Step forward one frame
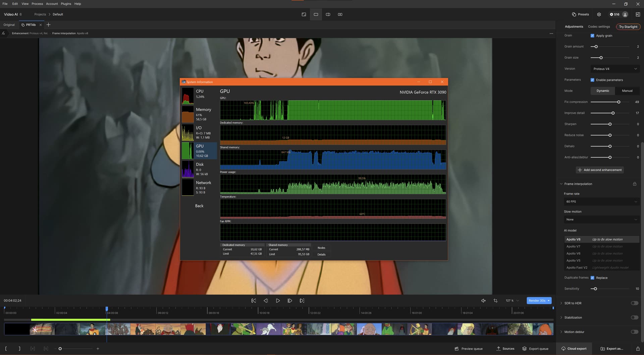 290,301
